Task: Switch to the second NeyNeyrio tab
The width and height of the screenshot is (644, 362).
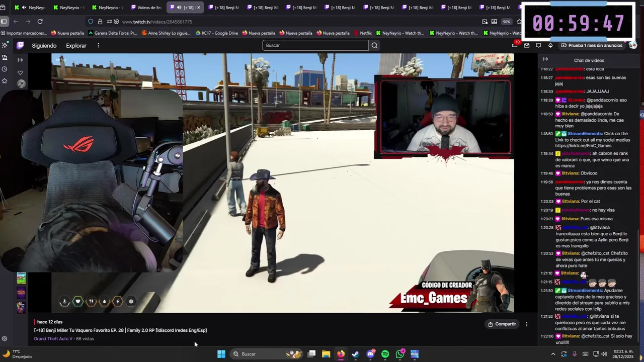Action: pyautogui.click(x=68, y=8)
